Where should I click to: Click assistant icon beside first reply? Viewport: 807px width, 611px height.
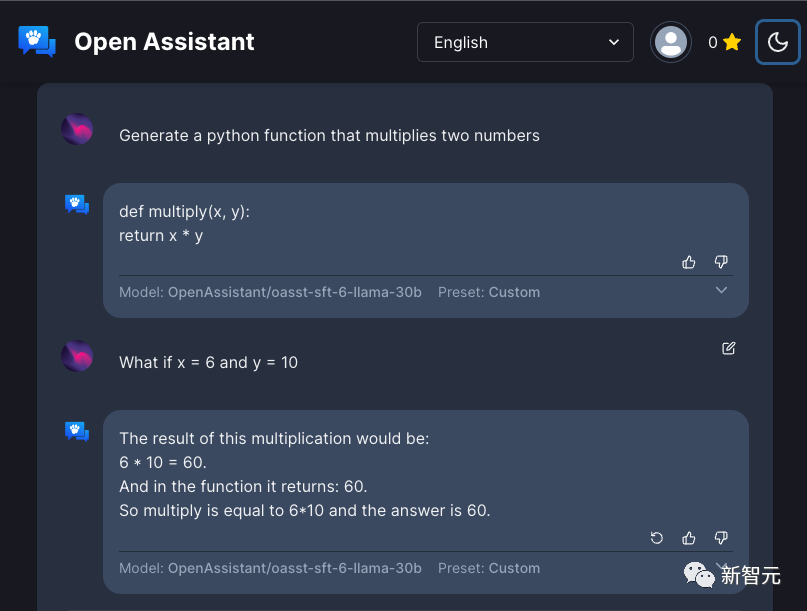point(77,204)
